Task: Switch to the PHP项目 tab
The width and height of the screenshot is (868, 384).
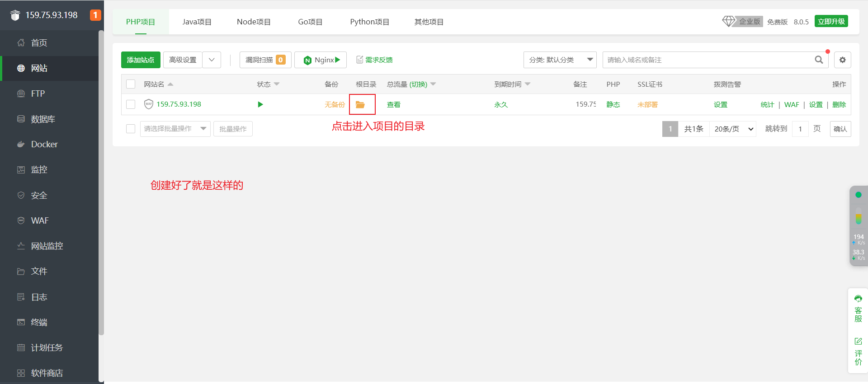Action: (x=141, y=22)
